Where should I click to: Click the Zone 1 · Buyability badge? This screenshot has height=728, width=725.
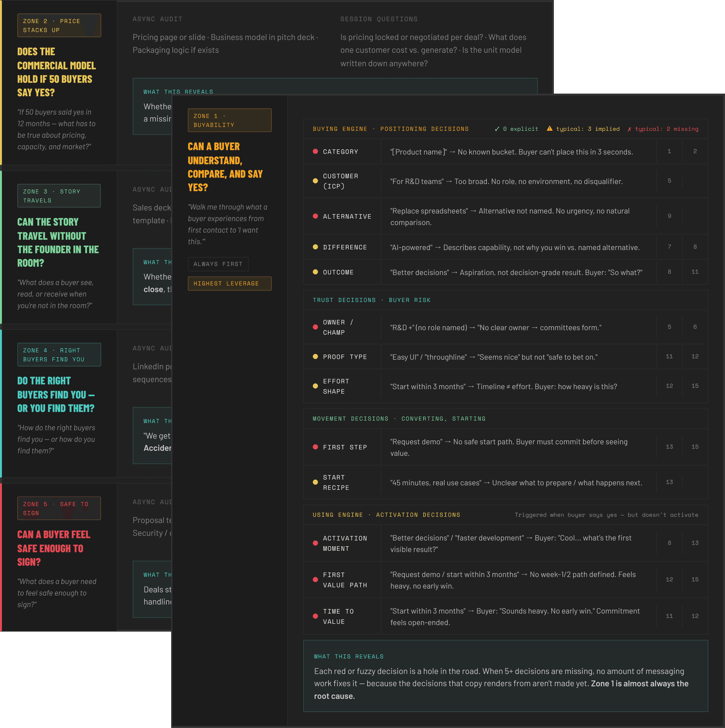229,121
